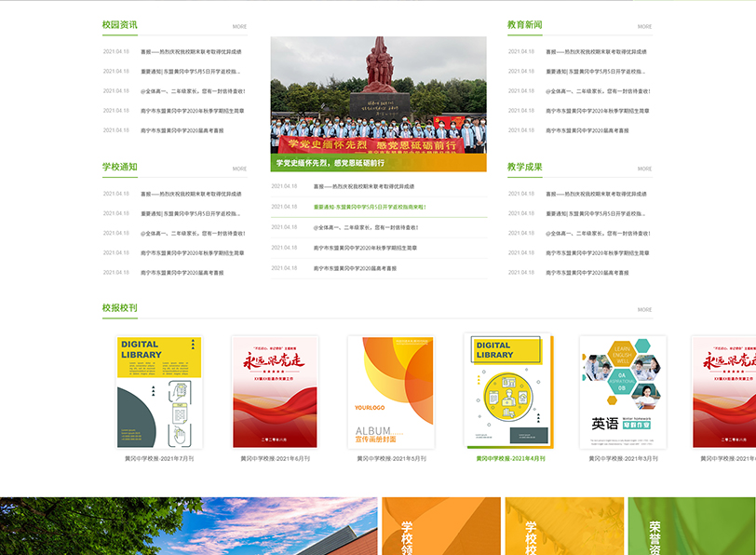Open 2020届高考喜报 item under 教育新闻
Viewport: 756px width, 555px height.
[587, 130]
